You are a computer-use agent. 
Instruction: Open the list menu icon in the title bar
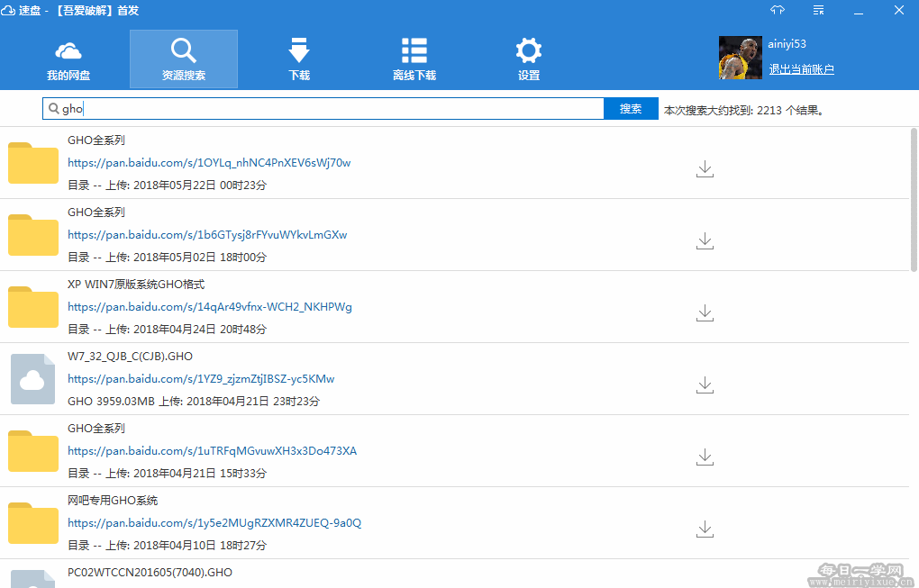(x=818, y=10)
